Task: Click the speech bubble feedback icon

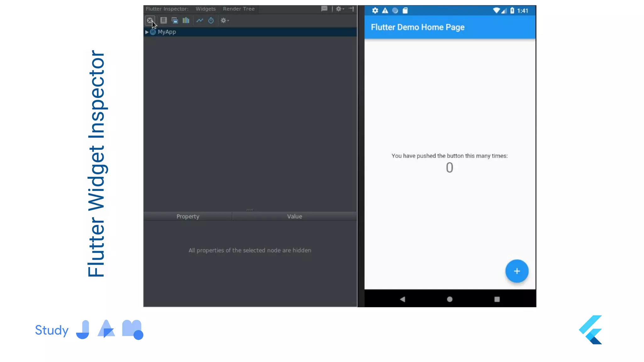Action: 324,9
